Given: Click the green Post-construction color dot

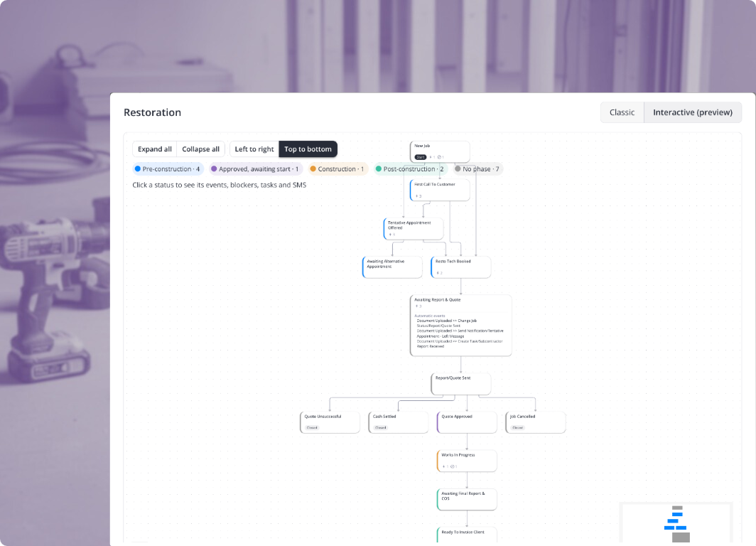Looking at the screenshot, I should pyautogui.click(x=379, y=168).
